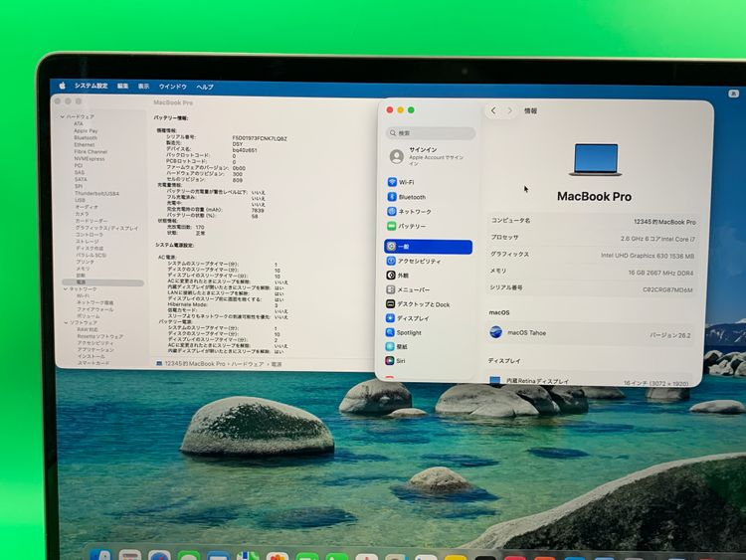Open the システム設定 menu
Viewport: 746px width, 560px height.
pos(91,86)
